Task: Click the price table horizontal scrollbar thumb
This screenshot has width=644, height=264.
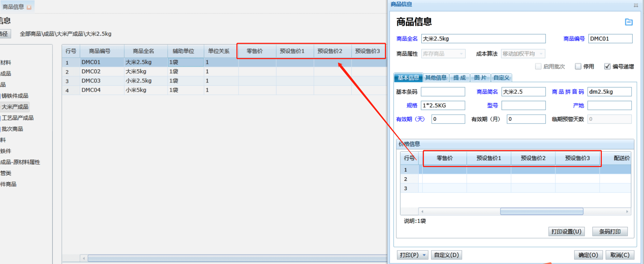Action: tap(542, 212)
